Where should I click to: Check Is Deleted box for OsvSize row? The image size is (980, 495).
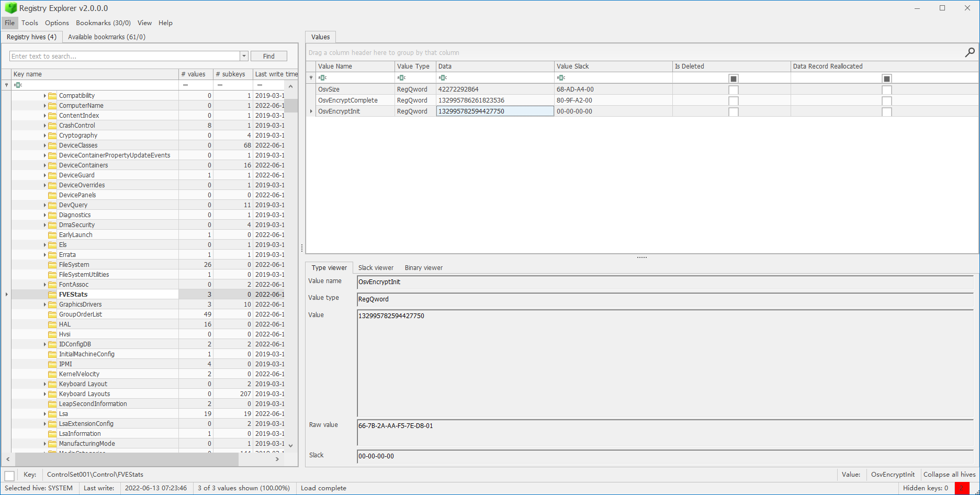point(733,89)
